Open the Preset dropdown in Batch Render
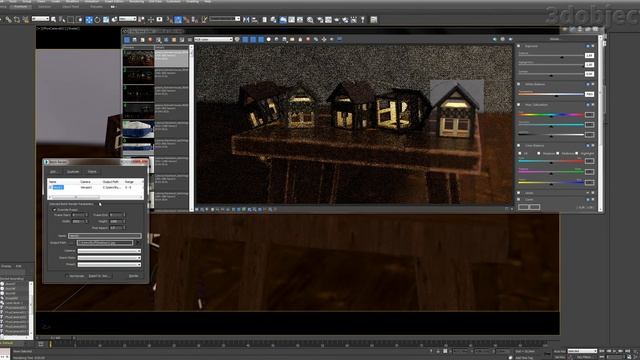The height and width of the screenshot is (360, 640). [109, 264]
